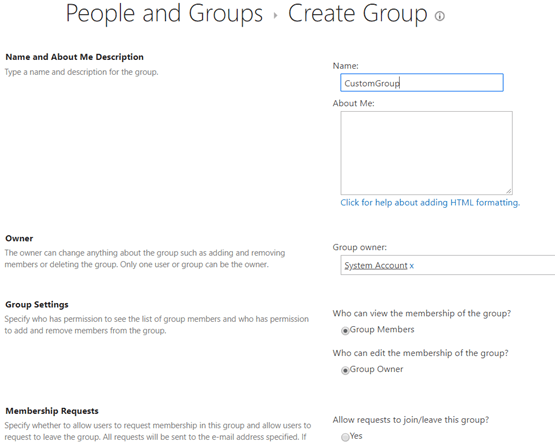Select Yes for join/leave requests
This screenshot has width=557, height=444.
click(345, 437)
